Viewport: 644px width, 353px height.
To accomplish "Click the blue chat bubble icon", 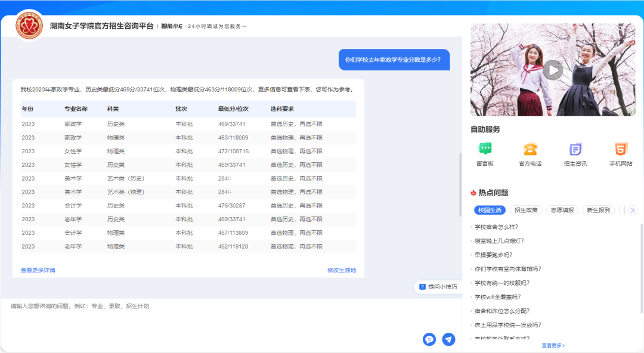I will point(429,339).
